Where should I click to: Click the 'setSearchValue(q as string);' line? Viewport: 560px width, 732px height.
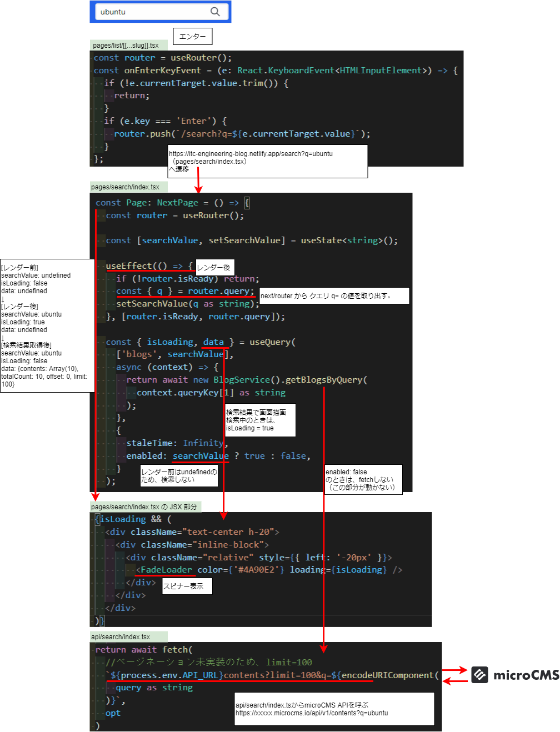[x=188, y=304]
